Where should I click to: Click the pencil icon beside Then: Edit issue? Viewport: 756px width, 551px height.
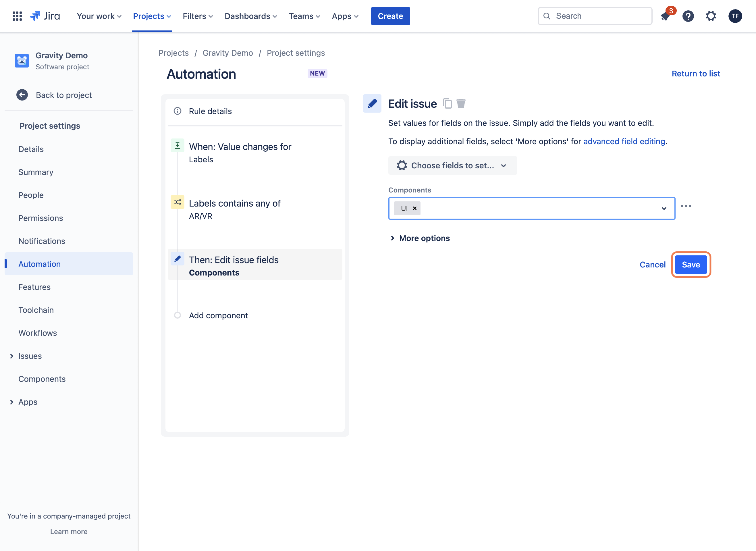pos(178,259)
